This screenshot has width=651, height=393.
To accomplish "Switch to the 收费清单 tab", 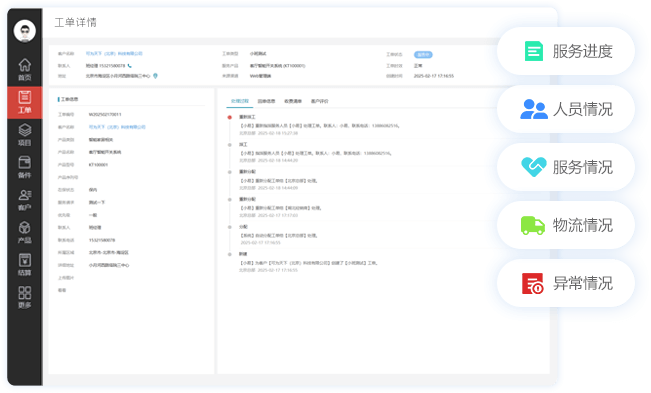I will coord(293,101).
